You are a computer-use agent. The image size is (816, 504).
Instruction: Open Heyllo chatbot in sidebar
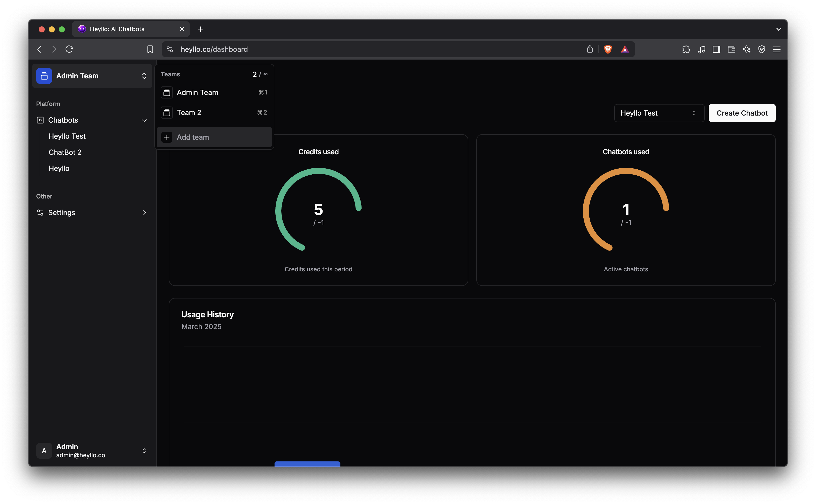point(59,168)
